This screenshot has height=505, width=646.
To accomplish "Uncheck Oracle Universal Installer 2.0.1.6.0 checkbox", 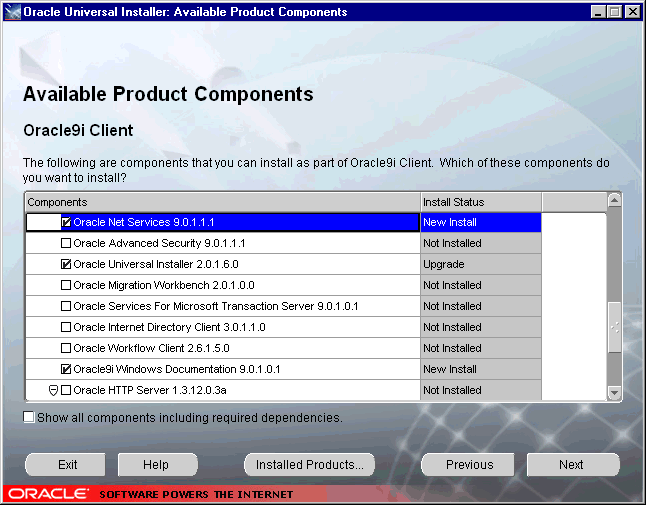I will 66,264.
